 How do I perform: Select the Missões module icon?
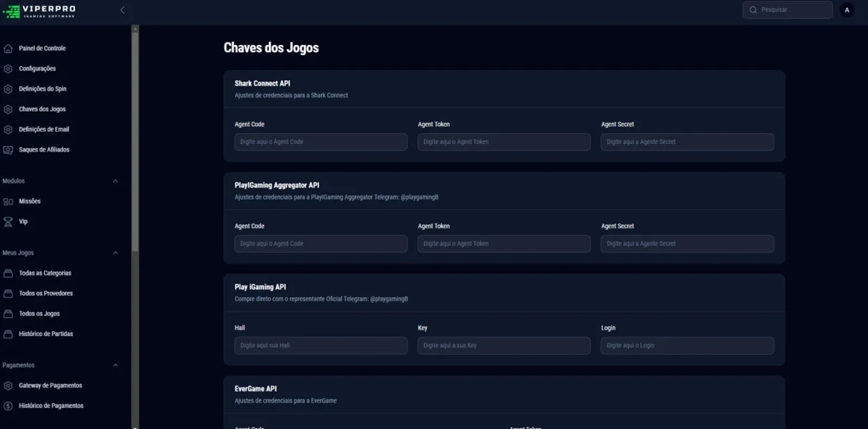pos(8,201)
